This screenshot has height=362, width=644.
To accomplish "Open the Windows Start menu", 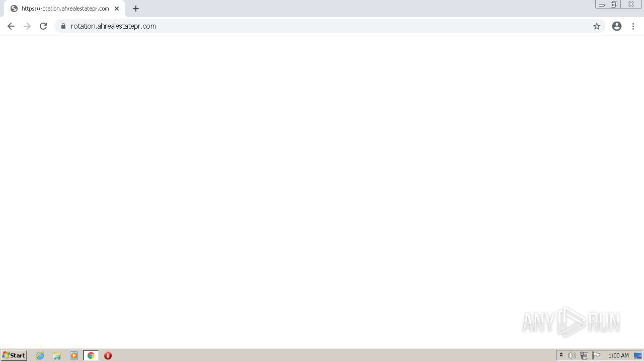I will click(14, 355).
